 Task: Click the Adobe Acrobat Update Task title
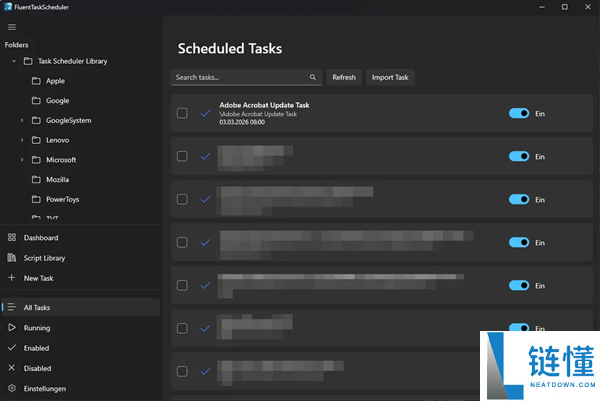point(264,105)
